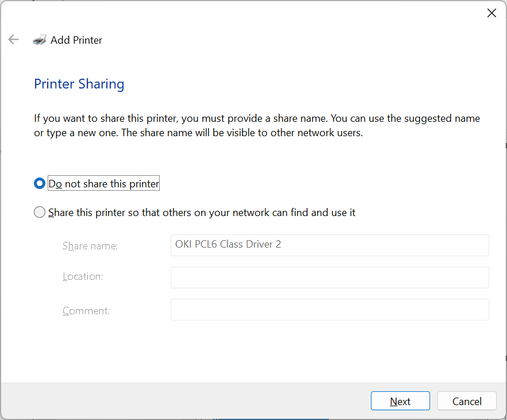Click the share name instructions paragraph
The height and width of the screenshot is (420, 507).
(x=257, y=126)
